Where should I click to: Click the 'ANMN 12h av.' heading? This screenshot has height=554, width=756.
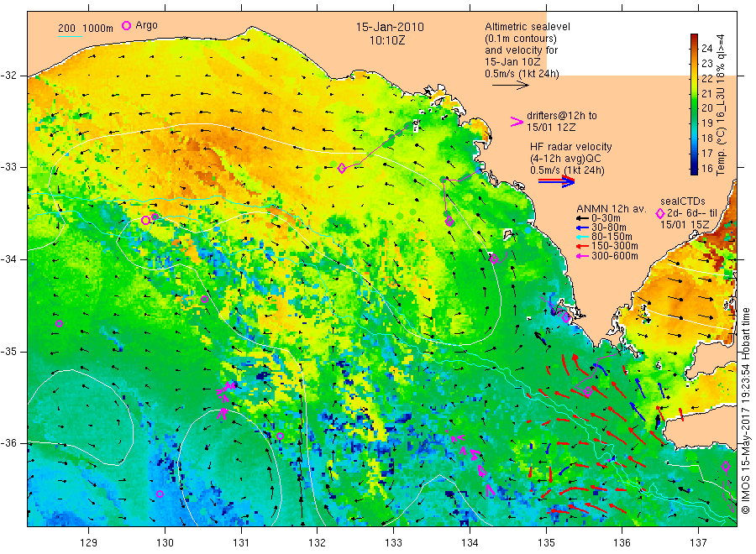pyautogui.click(x=612, y=209)
